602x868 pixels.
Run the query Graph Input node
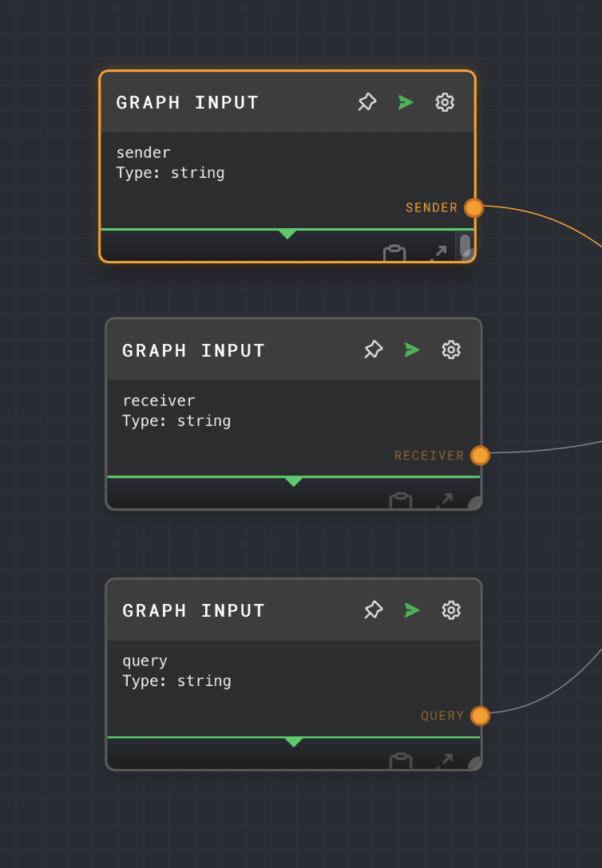(x=412, y=610)
